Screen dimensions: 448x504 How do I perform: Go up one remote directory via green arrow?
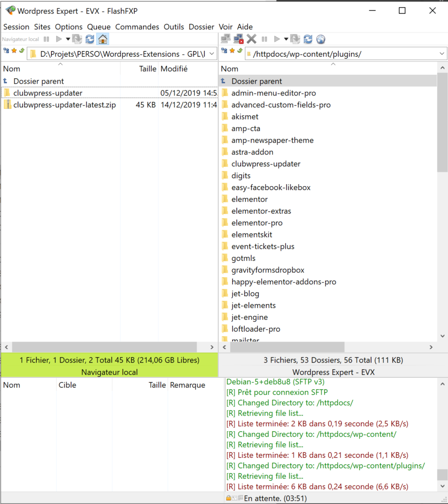coord(240,51)
